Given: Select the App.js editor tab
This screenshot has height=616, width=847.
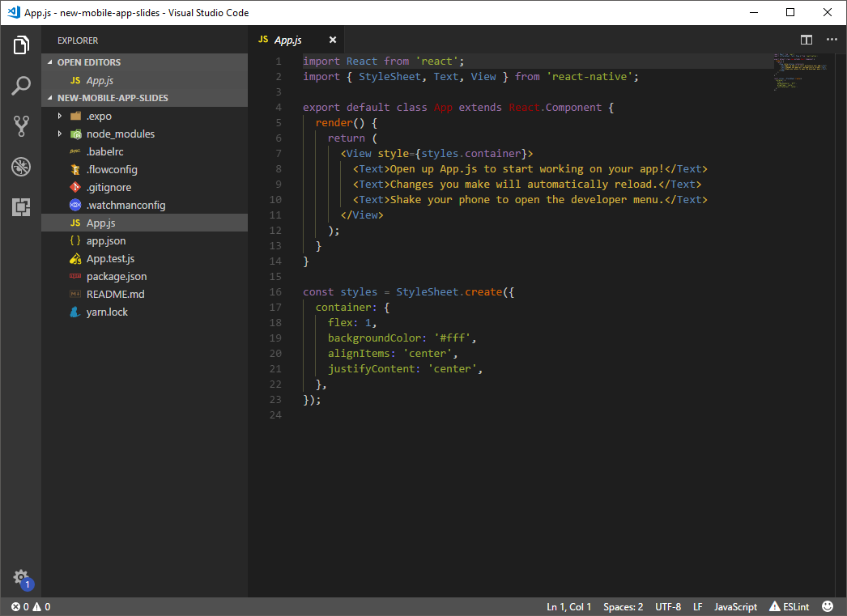Looking at the screenshot, I should [x=296, y=40].
